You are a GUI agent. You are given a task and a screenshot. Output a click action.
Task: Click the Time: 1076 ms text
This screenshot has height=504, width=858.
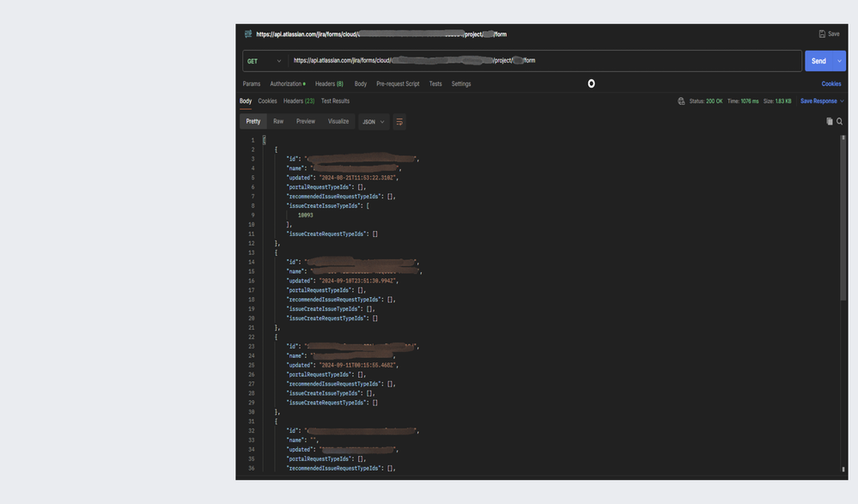tap(743, 101)
